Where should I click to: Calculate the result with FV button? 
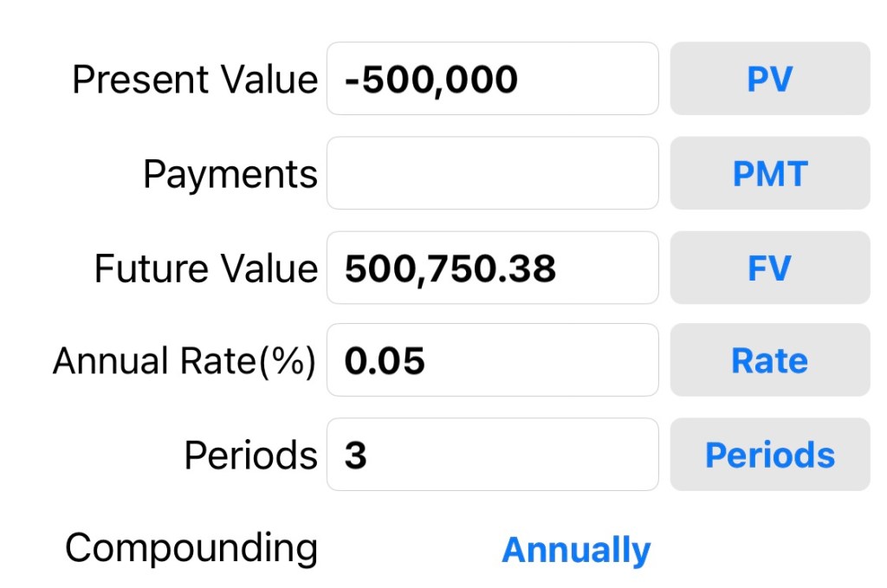(x=769, y=268)
